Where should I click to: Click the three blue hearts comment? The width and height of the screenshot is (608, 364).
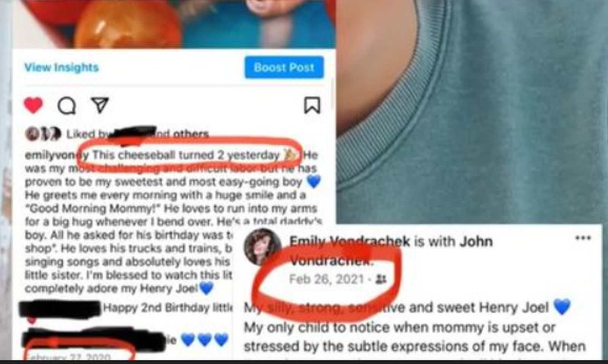click(204, 339)
